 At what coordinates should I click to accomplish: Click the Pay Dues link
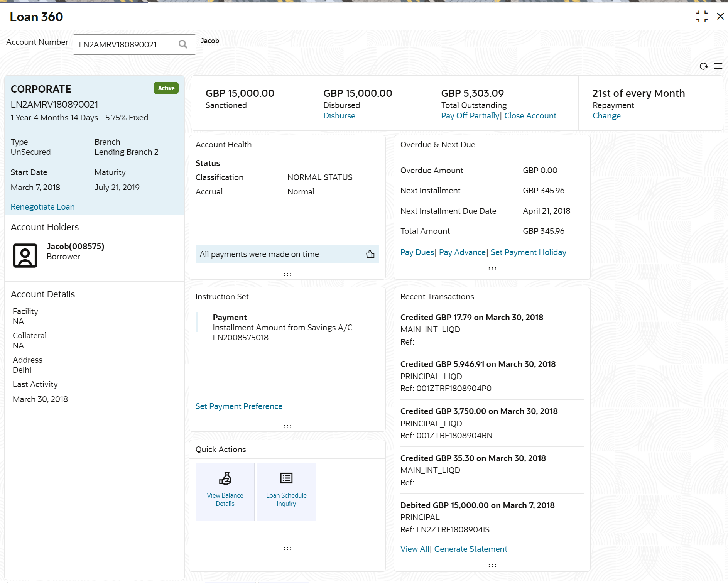click(417, 252)
